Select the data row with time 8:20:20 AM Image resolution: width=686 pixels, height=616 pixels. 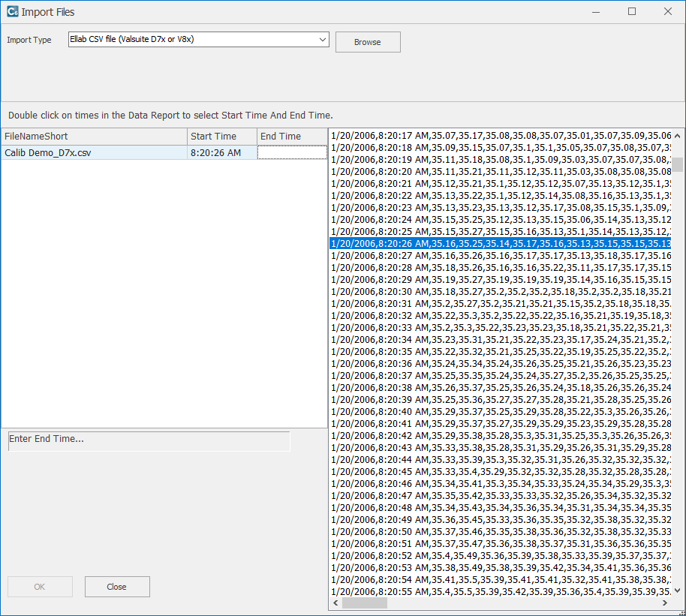(x=501, y=172)
